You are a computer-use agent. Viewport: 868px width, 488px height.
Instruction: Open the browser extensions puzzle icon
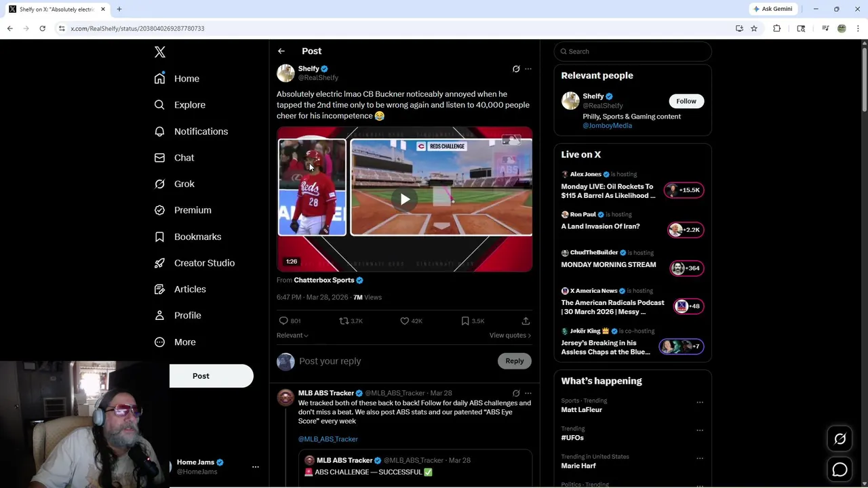click(x=777, y=28)
